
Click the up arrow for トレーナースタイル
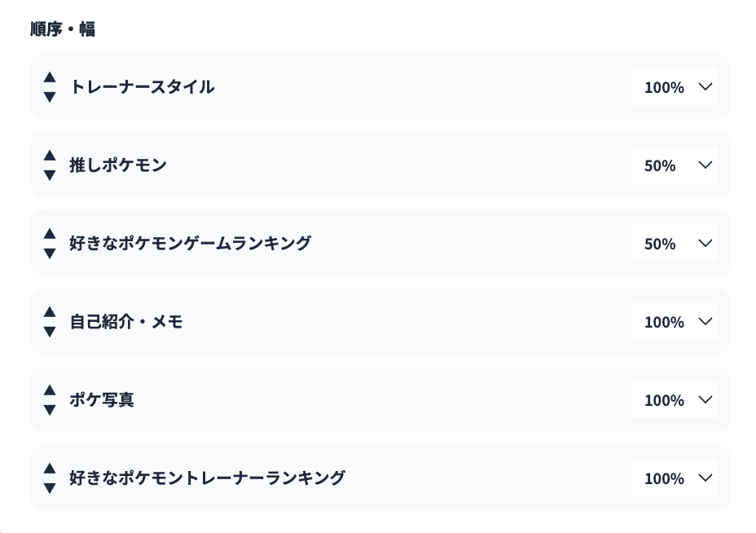point(50,77)
